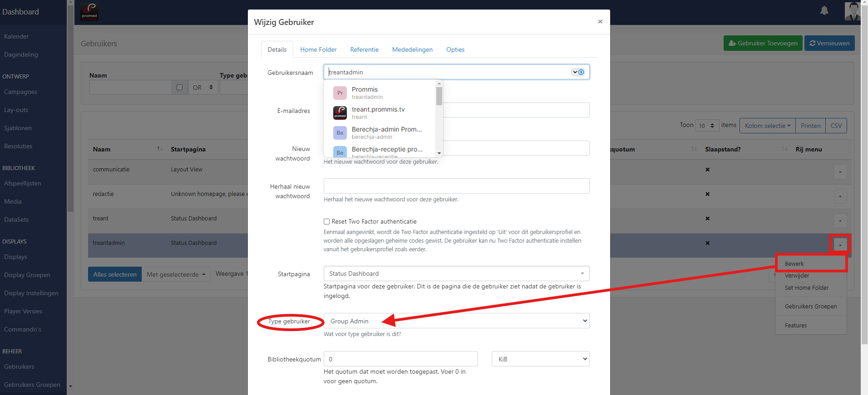Open the Mededelingen tab
868x395 pixels.
tap(412, 49)
